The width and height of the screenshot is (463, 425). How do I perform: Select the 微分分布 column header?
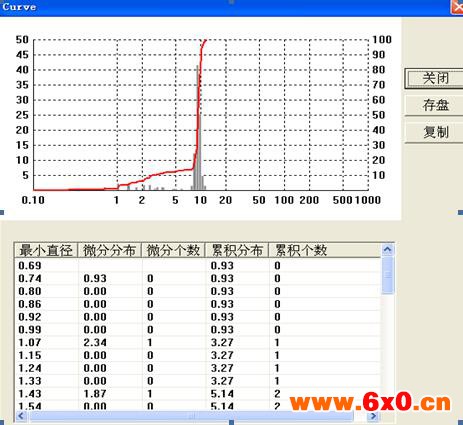[x=110, y=250]
